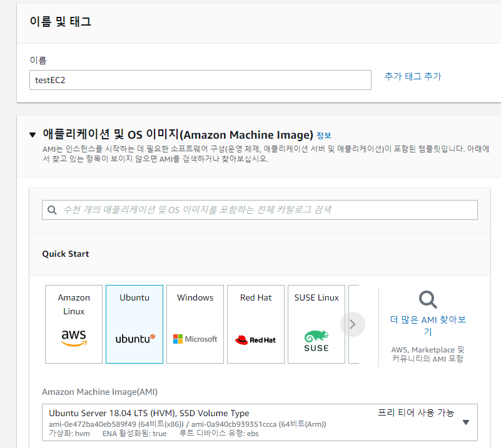This screenshot has width=501, height=448.
Task: Click the AWS, Marketplace 및 커뮤니티의 AMI 포함 text
Action: click(x=428, y=354)
